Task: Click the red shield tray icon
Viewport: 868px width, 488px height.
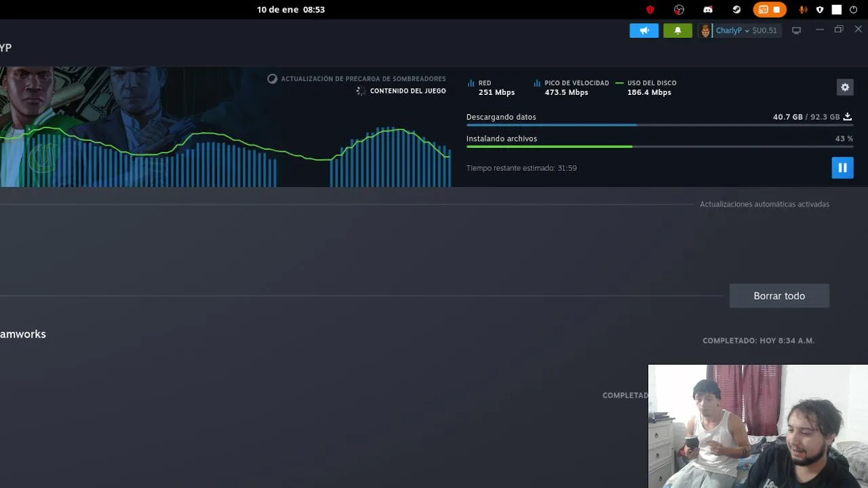Action: click(650, 9)
